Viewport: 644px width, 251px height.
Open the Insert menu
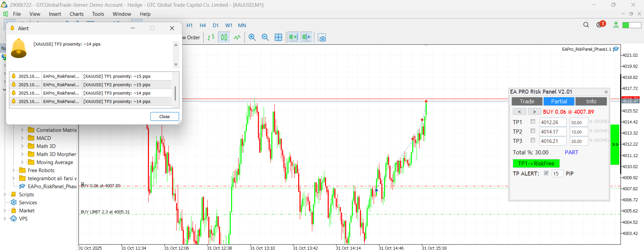pos(55,14)
